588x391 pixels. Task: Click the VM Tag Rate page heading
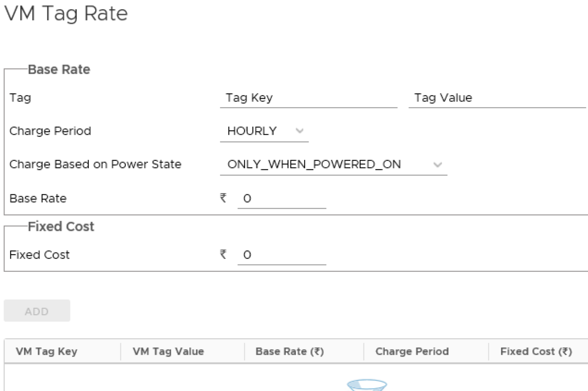pos(66,14)
